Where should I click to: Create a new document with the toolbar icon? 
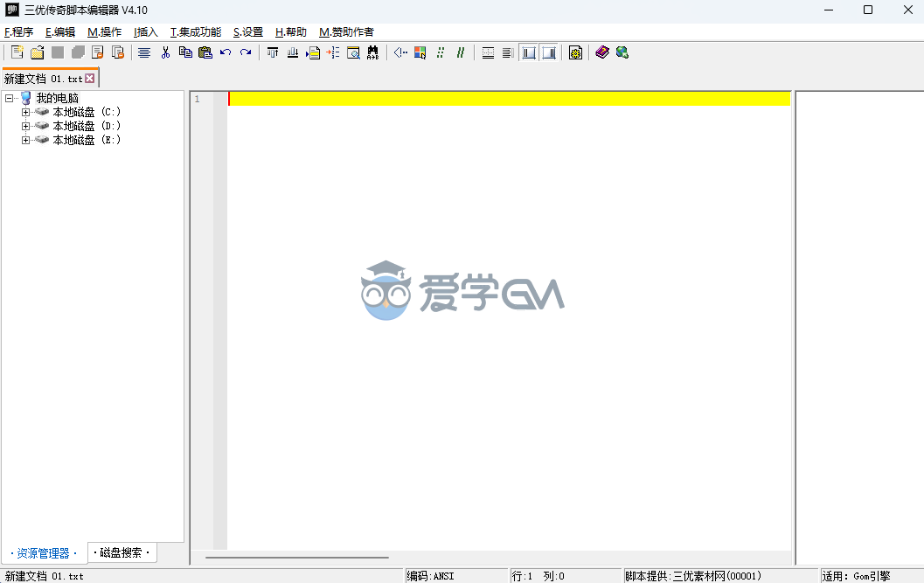(17, 52)
